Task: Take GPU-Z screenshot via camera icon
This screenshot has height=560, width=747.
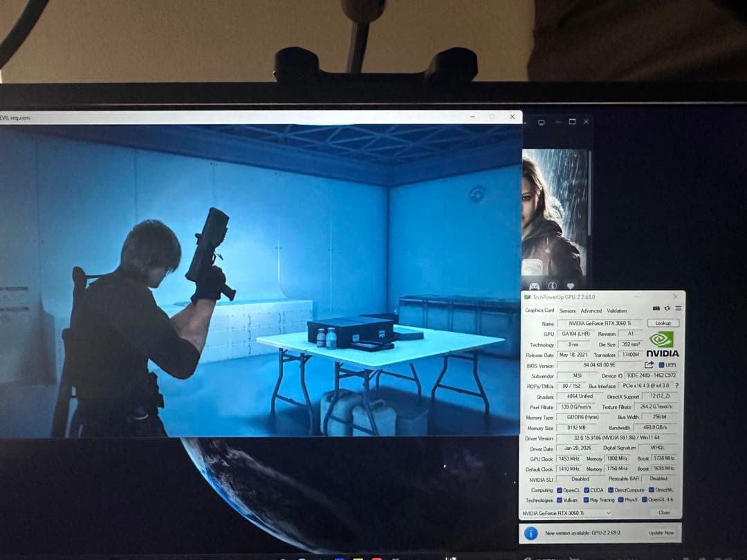Action: 656,308
